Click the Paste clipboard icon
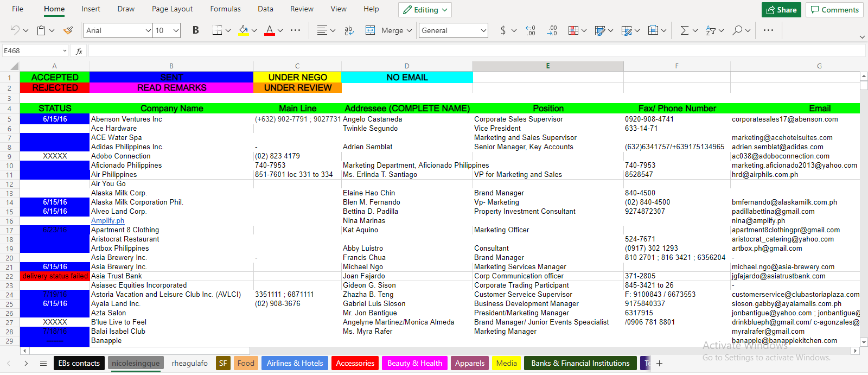The height and width of the screenshot is (375, 868). coord(41,30)
